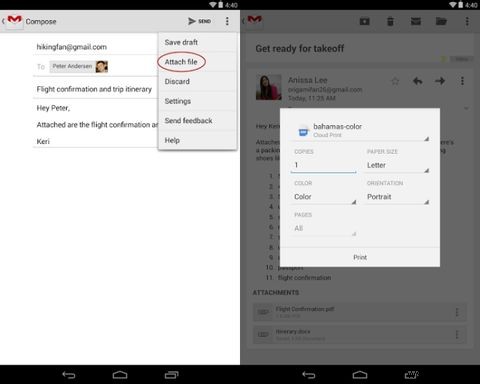
Task: Tap the Back navigation button on right screen
Action: point(309,375)
